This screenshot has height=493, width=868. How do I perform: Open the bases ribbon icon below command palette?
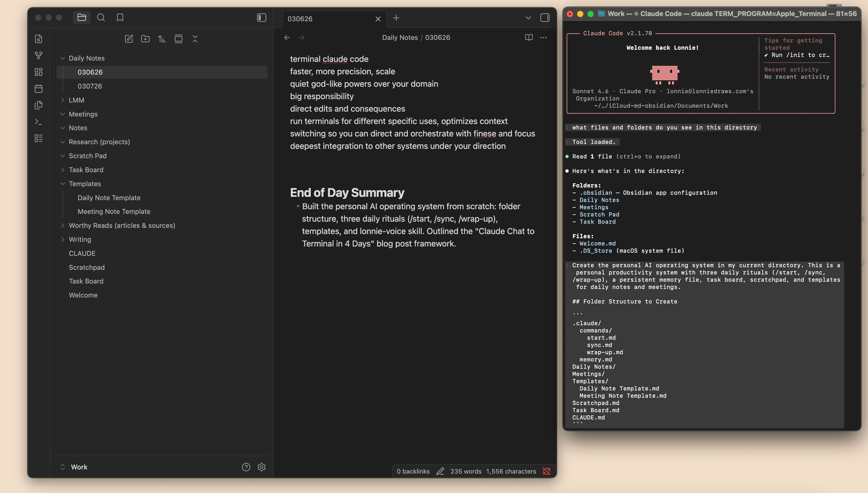[x=39, y=138]
